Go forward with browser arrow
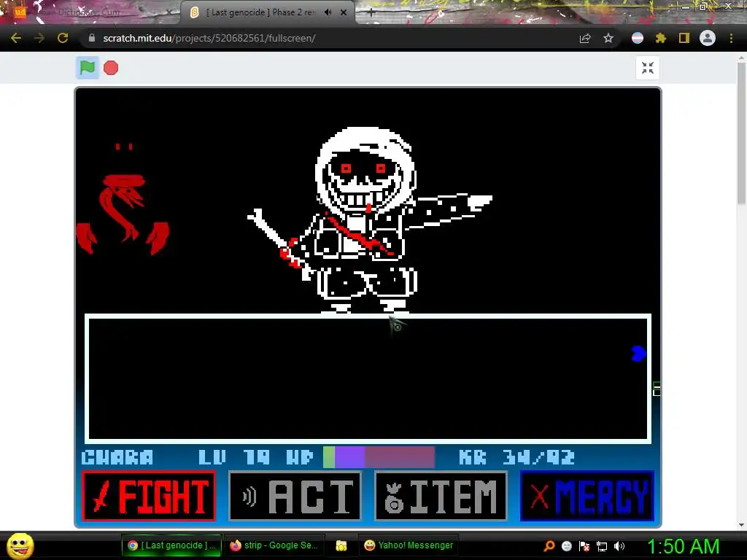The width and height of the screenshot is (747, 560). pyautogui.click(x=39, y=38)
